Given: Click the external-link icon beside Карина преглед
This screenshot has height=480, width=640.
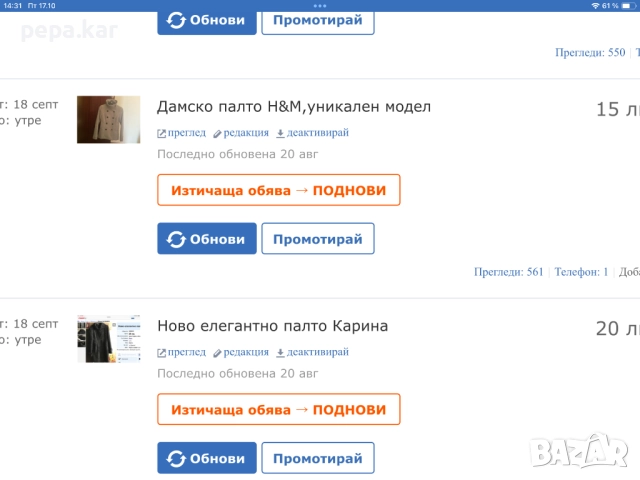Looking at the screenshot, I should tap(162, 353).
